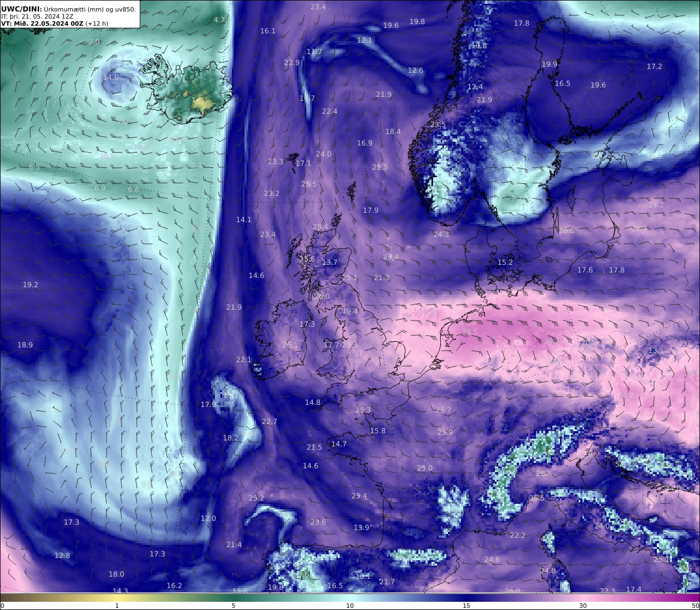700x610 pixels.
Task: Click the map value "14.8"
Action: click(x=313, y=403)
